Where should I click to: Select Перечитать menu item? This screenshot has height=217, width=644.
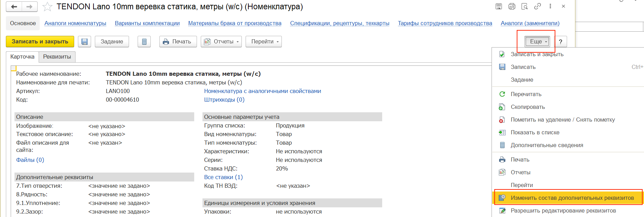pos(526,94)
